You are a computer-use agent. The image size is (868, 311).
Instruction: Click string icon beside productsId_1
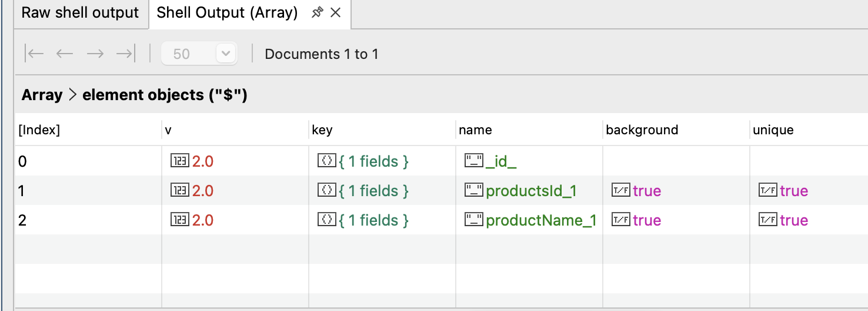coord(473,191)
